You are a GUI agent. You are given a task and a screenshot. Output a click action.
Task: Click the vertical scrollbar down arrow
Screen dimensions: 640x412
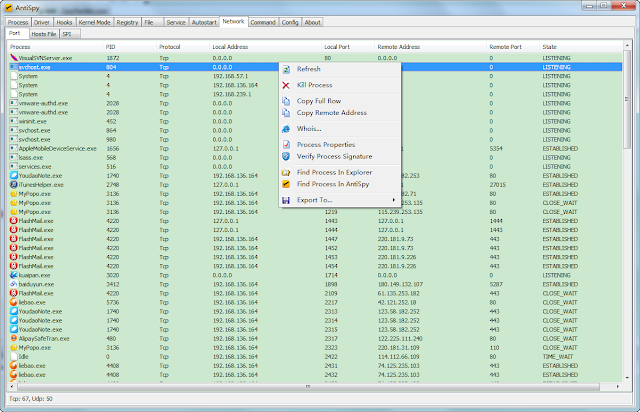tap(627, 378)
